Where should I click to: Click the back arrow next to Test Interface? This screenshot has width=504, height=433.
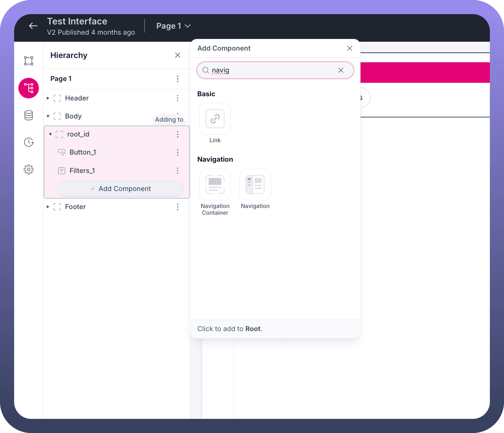(x=33, y=26)
